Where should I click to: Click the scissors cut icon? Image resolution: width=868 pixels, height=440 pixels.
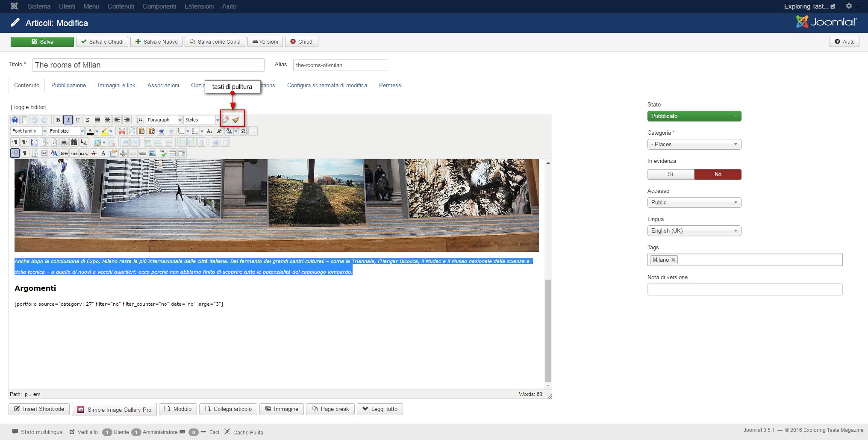pos(122,131)
